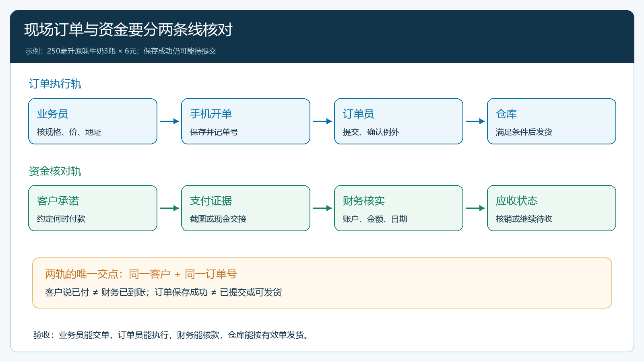Select the 财务核实 card title
Screen dimensions: 644x362
pyautogui.click(x=364, y=201)
